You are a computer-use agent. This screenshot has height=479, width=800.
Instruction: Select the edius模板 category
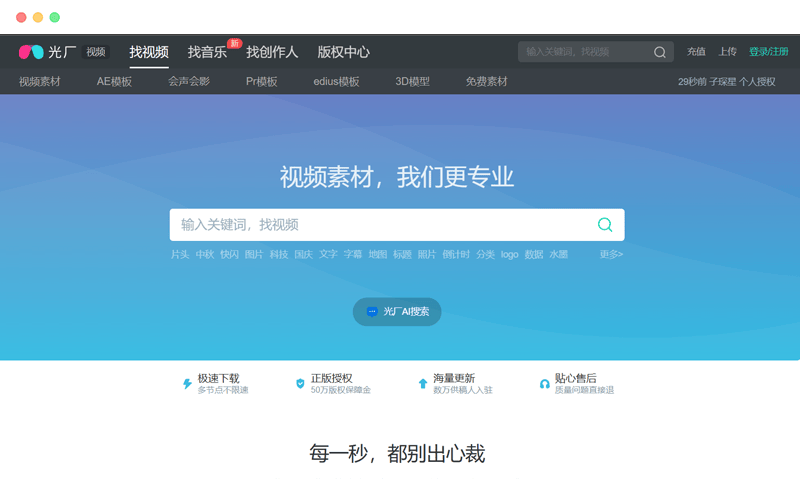[x=336, y=82]
